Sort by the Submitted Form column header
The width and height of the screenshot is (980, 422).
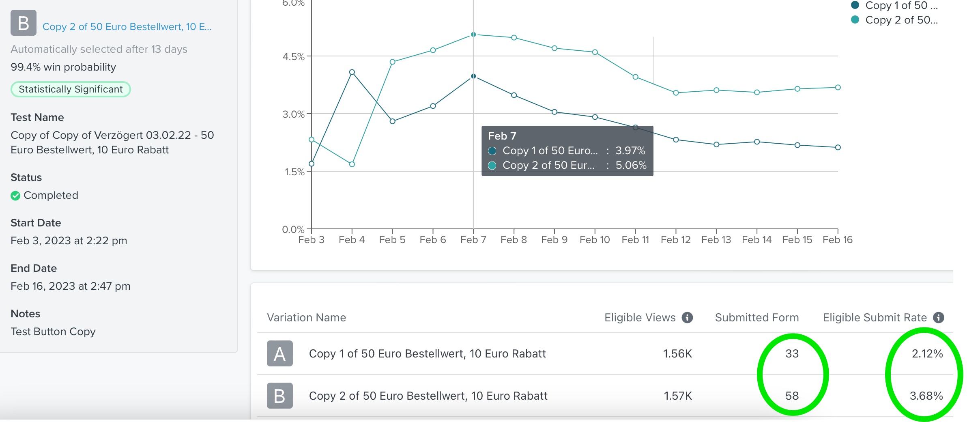coord(756,317)
